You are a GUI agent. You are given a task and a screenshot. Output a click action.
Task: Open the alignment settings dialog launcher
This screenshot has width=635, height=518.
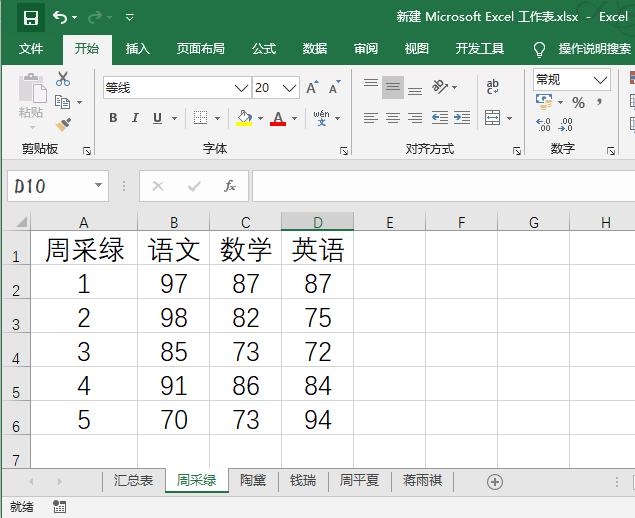click(x=517, y=151)
